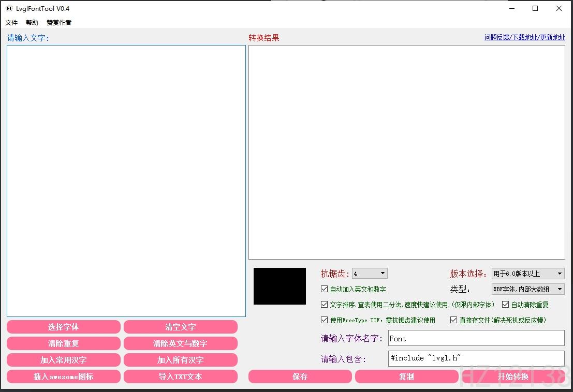Click the 加入常用汉字 button
The height and width of the screenshot is (392, 573).
pyautogui.click(x=64, y=360)
